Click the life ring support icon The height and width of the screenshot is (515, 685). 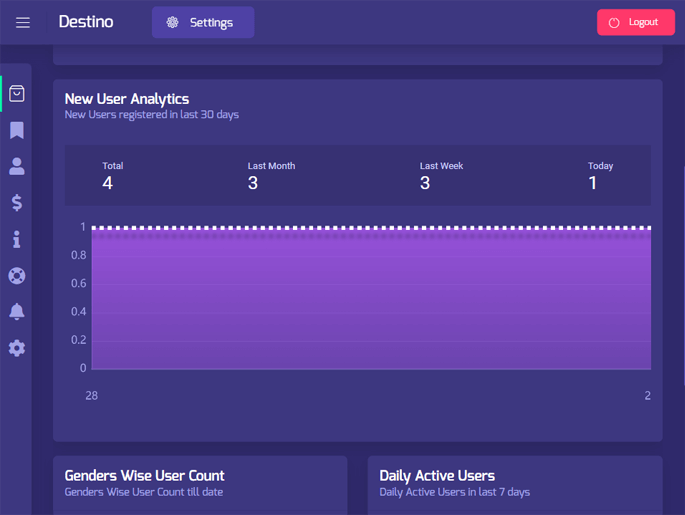17,276
